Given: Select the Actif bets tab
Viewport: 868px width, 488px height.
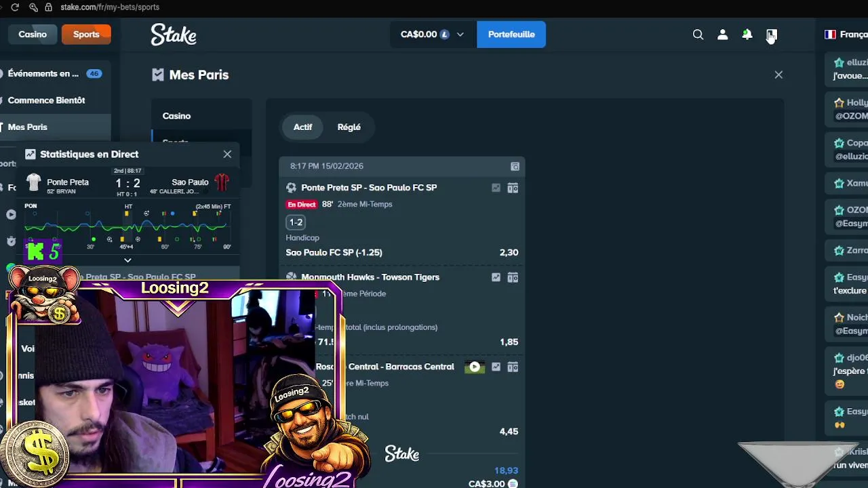Looking at the screenshot, I should tap(302, 127).
